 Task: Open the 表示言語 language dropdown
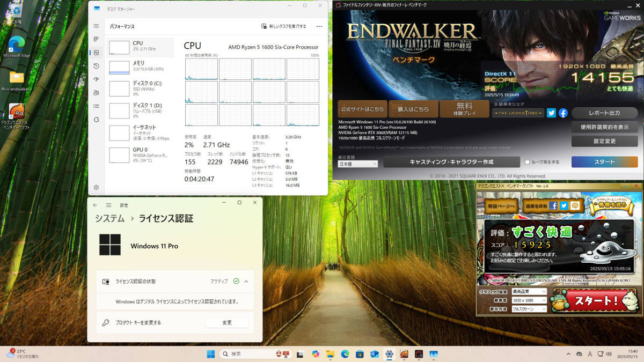click(x=357, y=164)
